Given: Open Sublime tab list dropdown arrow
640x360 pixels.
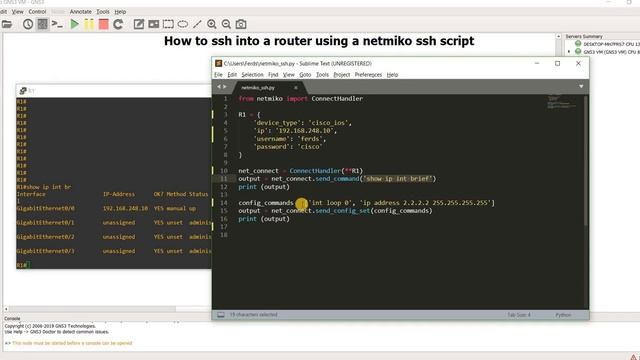Looking at the screenshot, I should click(581, 87).
